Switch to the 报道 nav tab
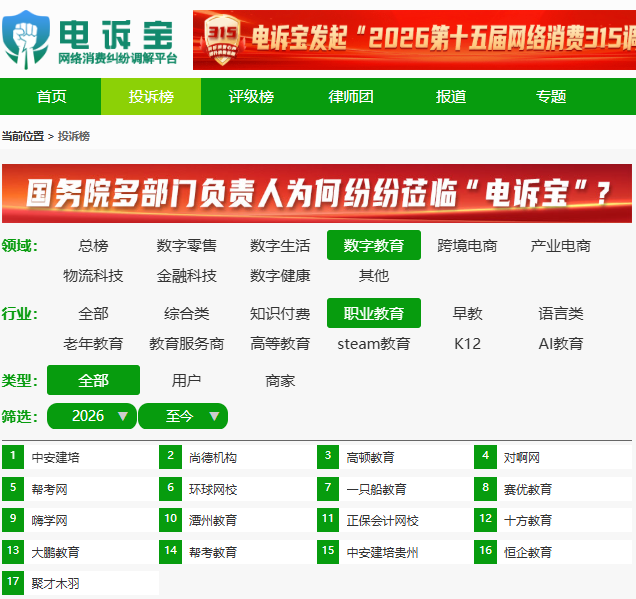Screen dimensions: 636x599 pyautogui.click(x=451, y=97)
